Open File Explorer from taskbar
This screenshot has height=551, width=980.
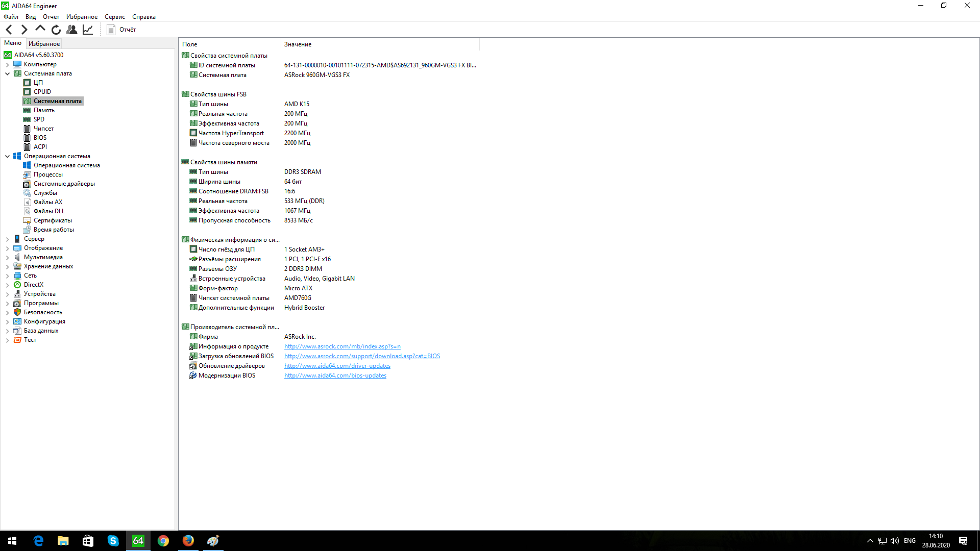(x=63, y=541)
